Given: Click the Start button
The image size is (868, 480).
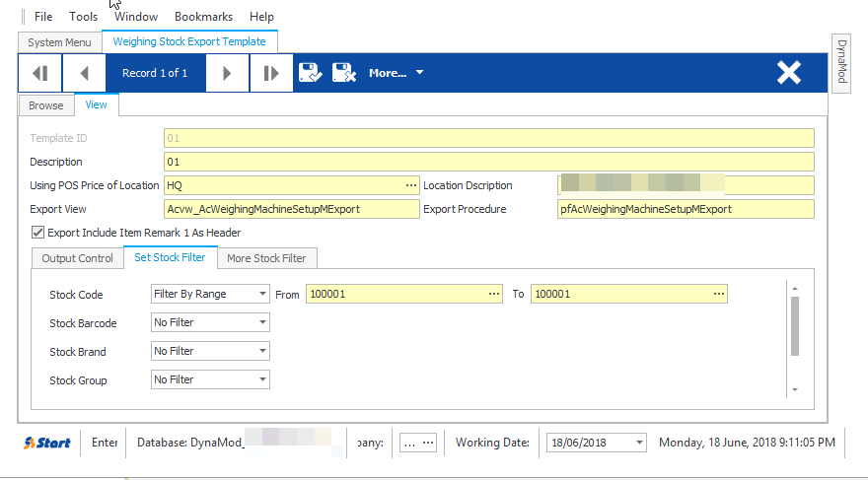Looking at the screenshot, I should tap(47, 443).
